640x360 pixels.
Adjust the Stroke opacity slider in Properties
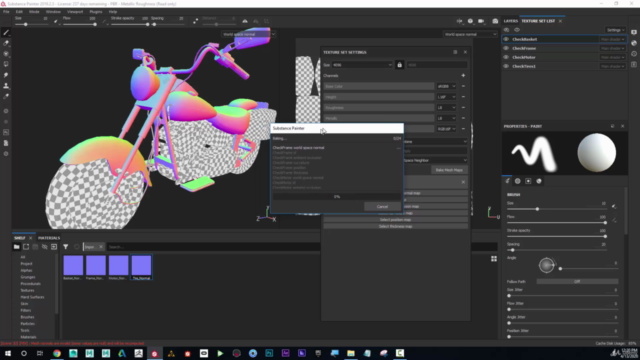click(x=556, y=236)
